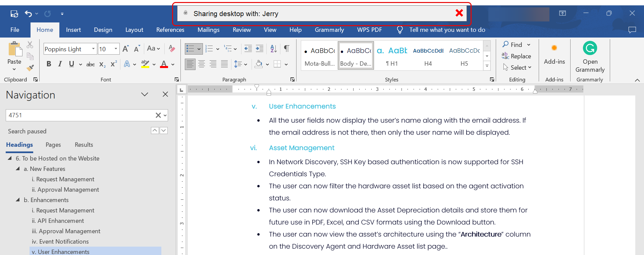Click the Format Painter brush icon
This screenshot has height=255, width=644.
[30, 68]
